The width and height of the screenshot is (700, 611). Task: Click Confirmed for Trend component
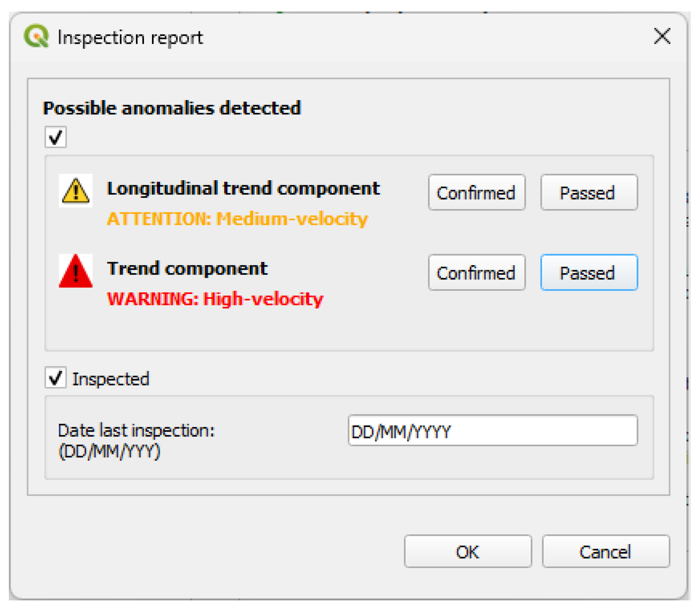point(476,273)
